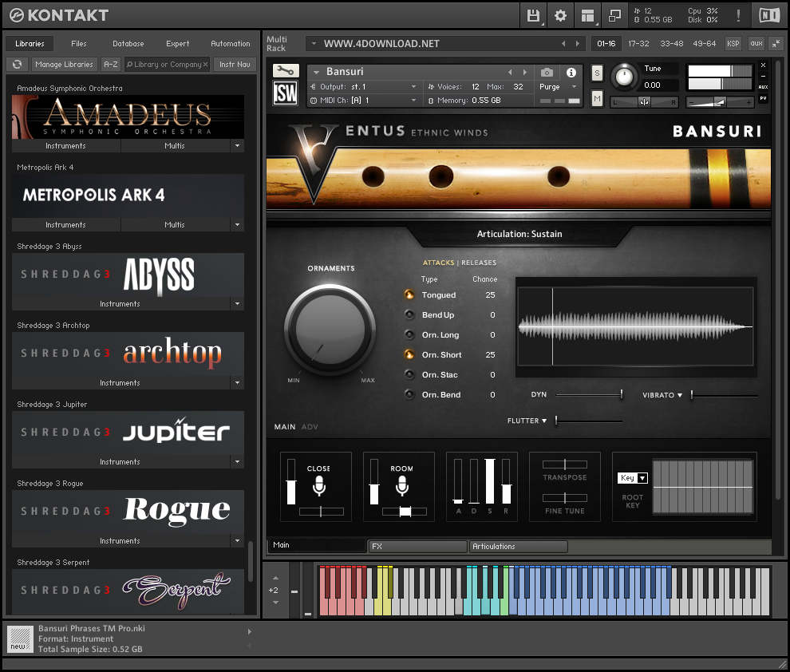Screen dimensions: 790x672
Task: Click the minimized view icon
Action: click(614, 16)
